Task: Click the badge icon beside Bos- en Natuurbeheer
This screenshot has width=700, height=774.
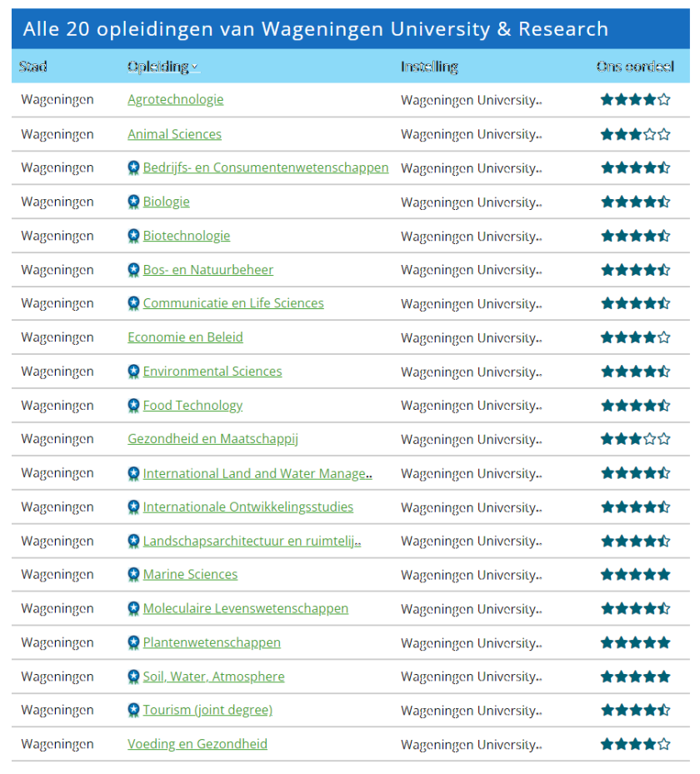Action: 133,270
